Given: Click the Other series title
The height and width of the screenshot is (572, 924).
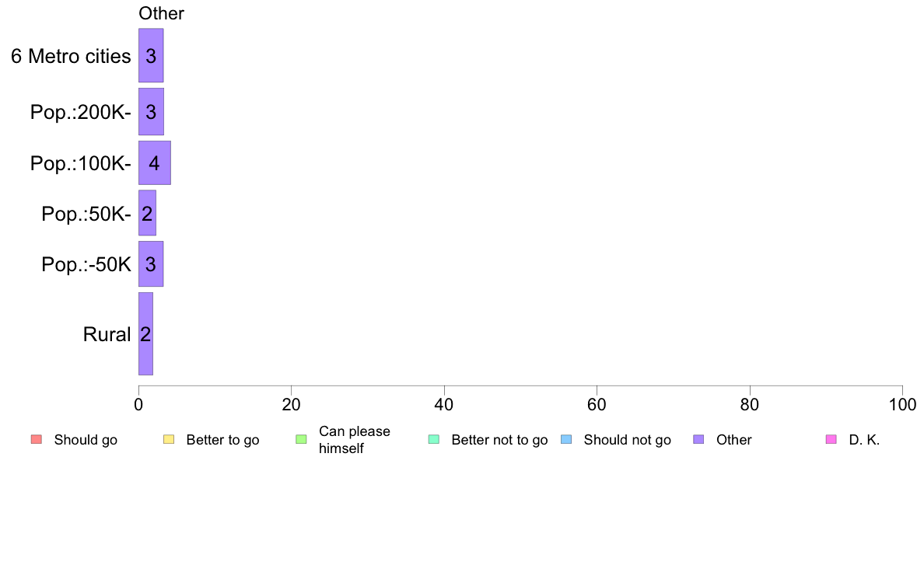Looking at the screenshot, I should [x=161, y=13].
